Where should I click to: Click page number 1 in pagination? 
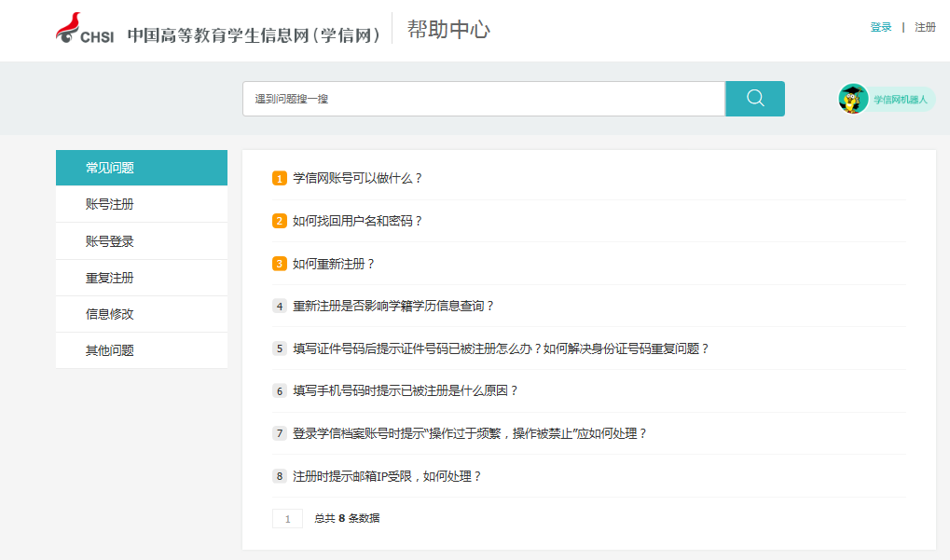287,519
